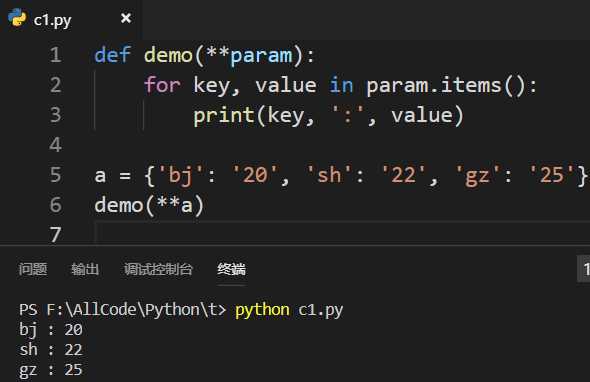Click terminal output line 'sh : 22'
590x382 pixels.
point(51,350)
